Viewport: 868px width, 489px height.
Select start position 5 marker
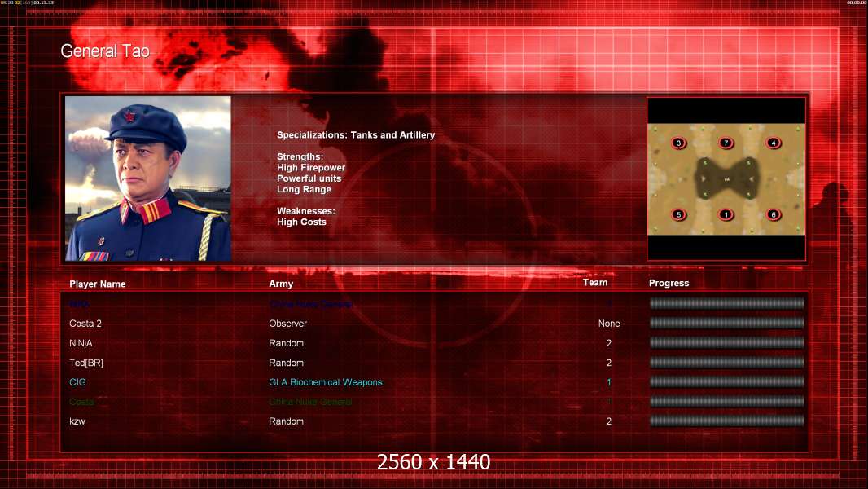(x=678, y=214)
